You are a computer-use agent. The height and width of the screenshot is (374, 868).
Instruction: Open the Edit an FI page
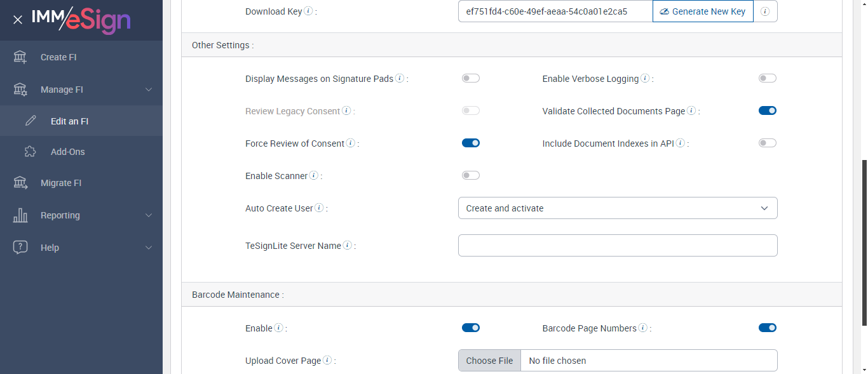click(x=69, y=121)
